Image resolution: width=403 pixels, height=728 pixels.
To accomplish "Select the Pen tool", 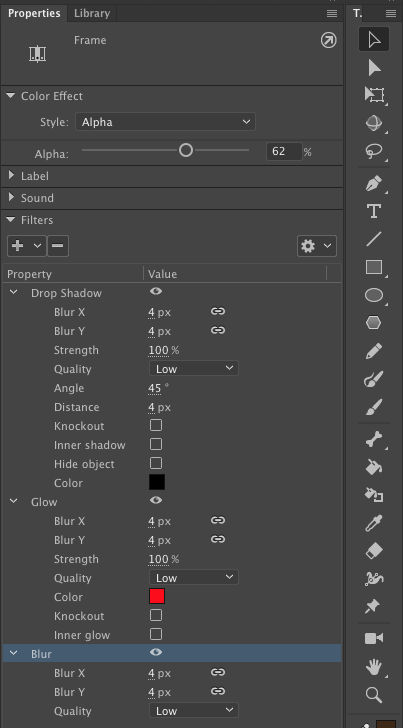I will click(374, 184).
